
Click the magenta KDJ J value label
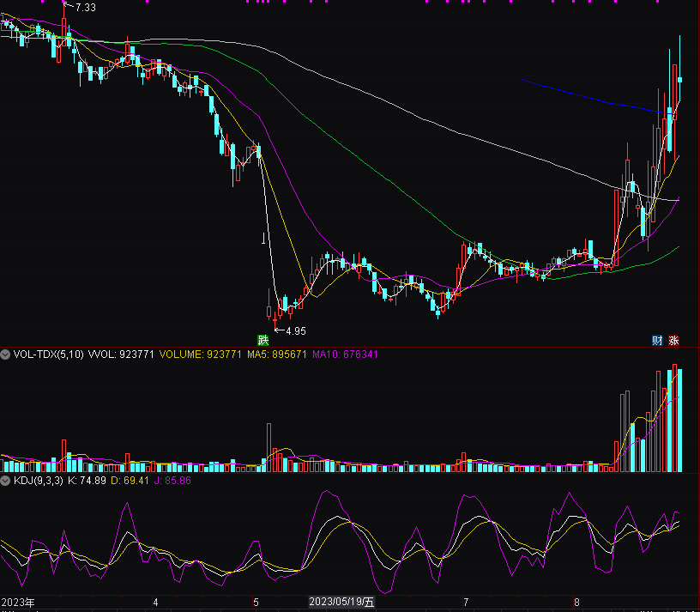pyautogui.click(x=175, y=481)
